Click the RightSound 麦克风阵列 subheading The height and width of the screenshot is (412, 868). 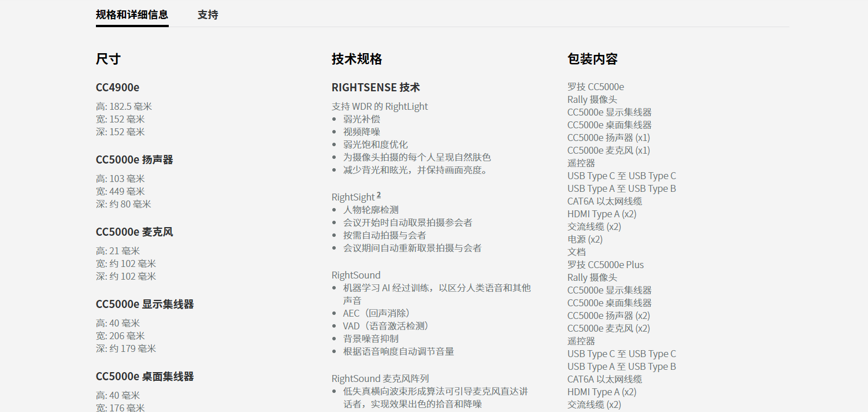(380, 378)
